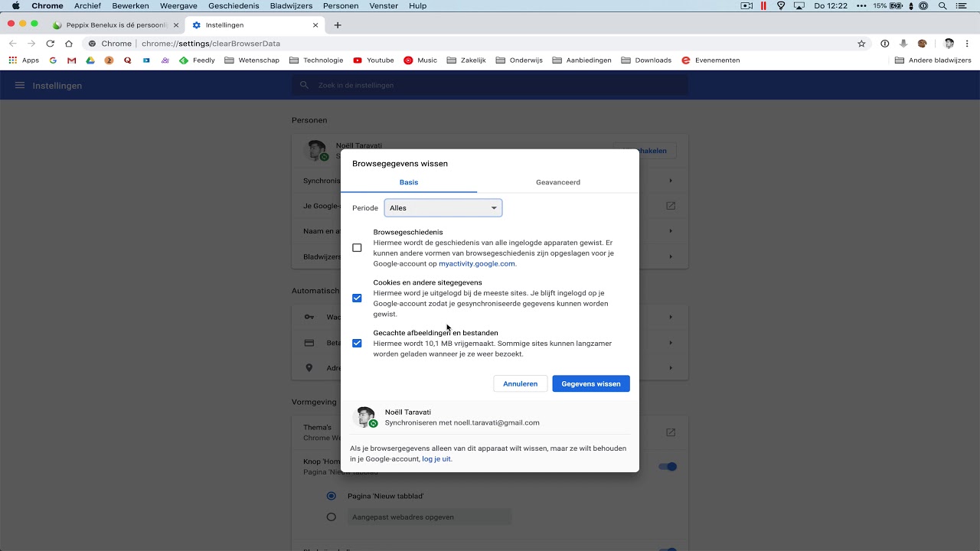Open the Google bookmark icon

[53, 60]
